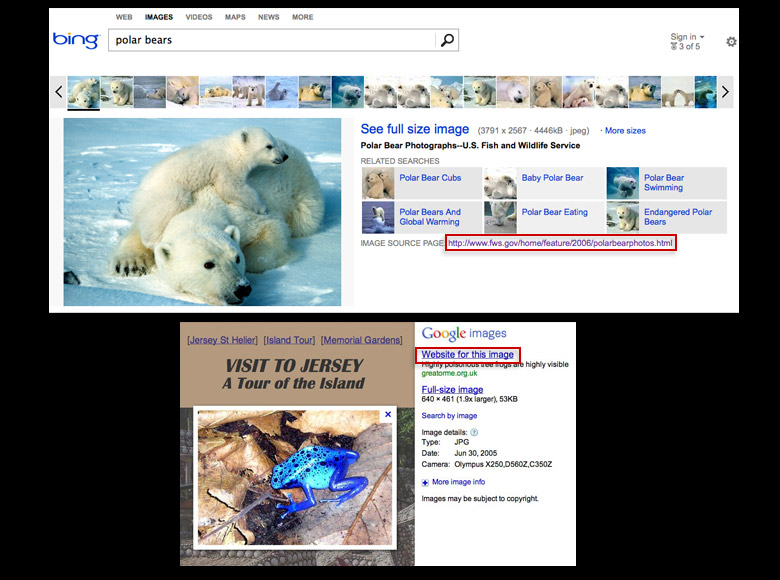Viewport: 780px width, 580px height.
Task: Click the Bing logo
Action: [x=76, y=40]
